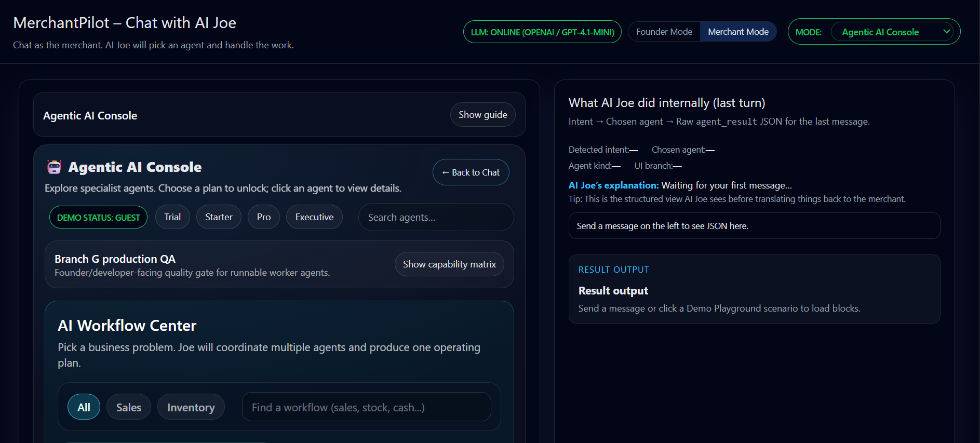The width and height of the screenshot is (980, 443).
Task: Click the 'What AI Joe did internally' heading
Action: (667, 103)
